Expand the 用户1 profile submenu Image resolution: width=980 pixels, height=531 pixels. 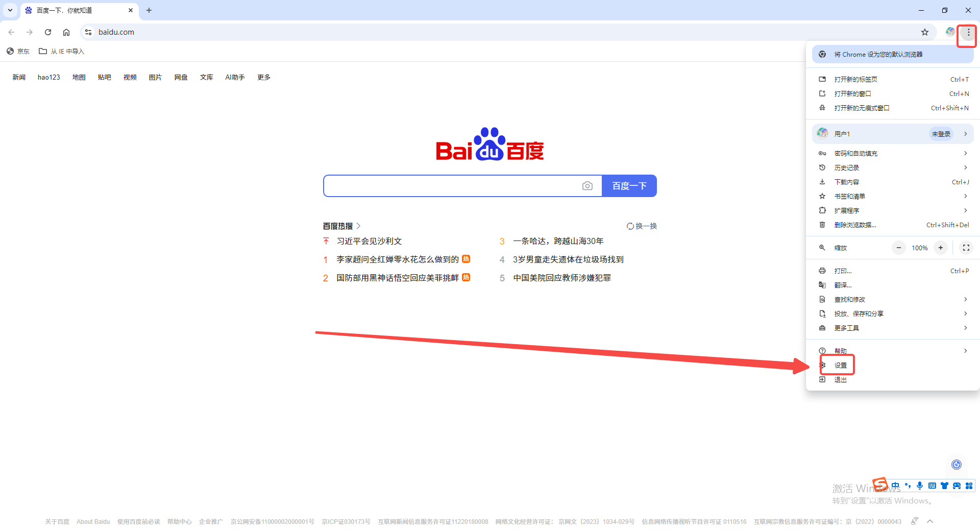click(893, 134)
